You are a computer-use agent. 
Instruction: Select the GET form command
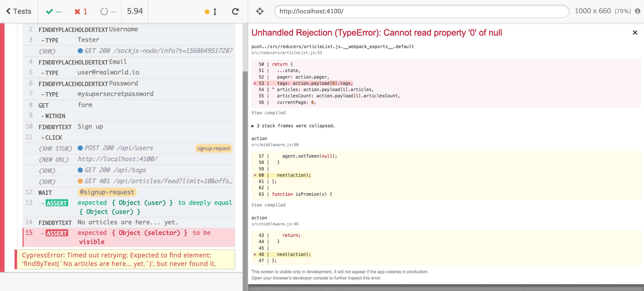(x=129, y=105)
